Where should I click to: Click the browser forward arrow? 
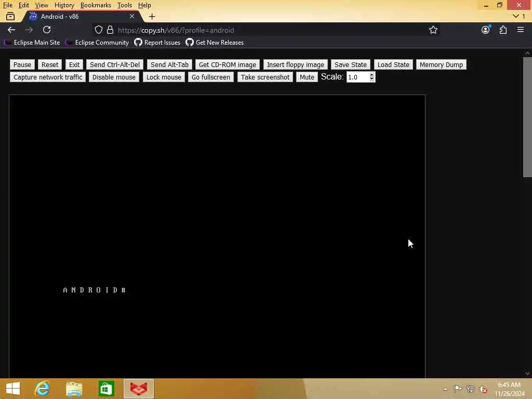pos(29,30)
